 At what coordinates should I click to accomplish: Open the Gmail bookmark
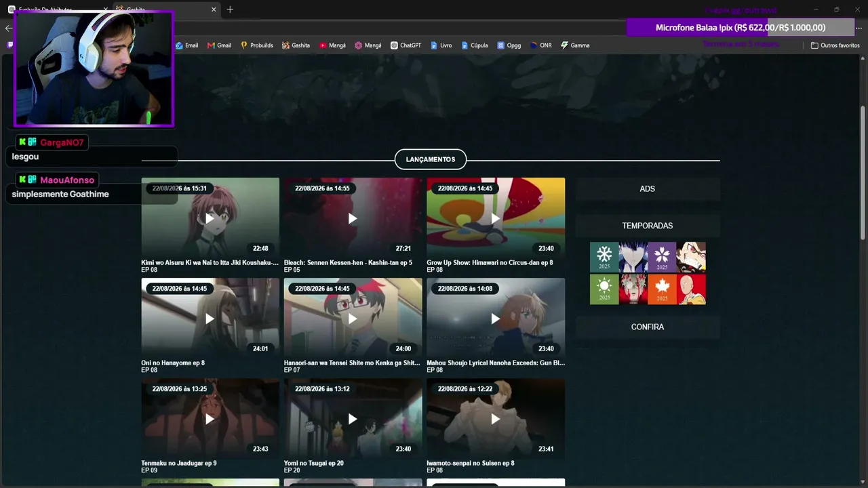219,45
